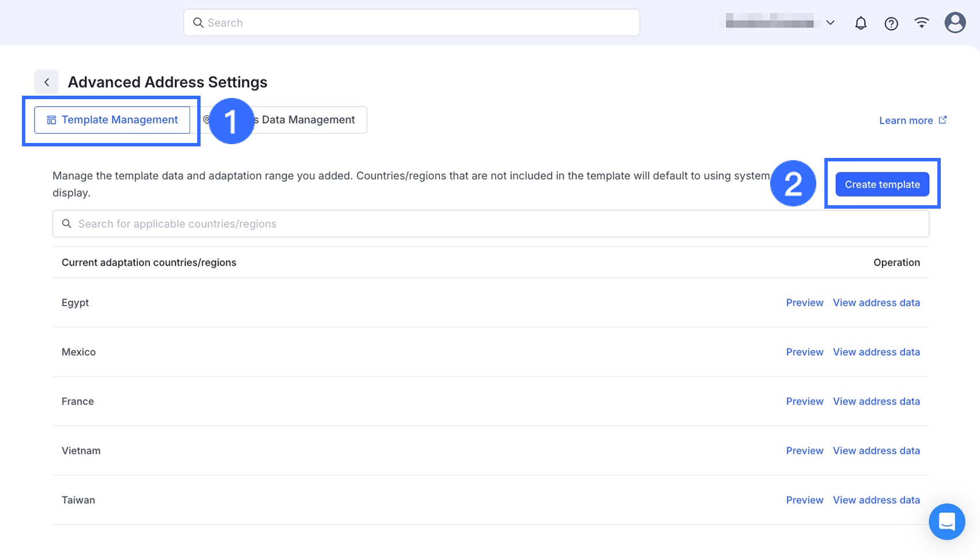Preview the Egypt address template
980x558 pixels.
click(804, 303)
